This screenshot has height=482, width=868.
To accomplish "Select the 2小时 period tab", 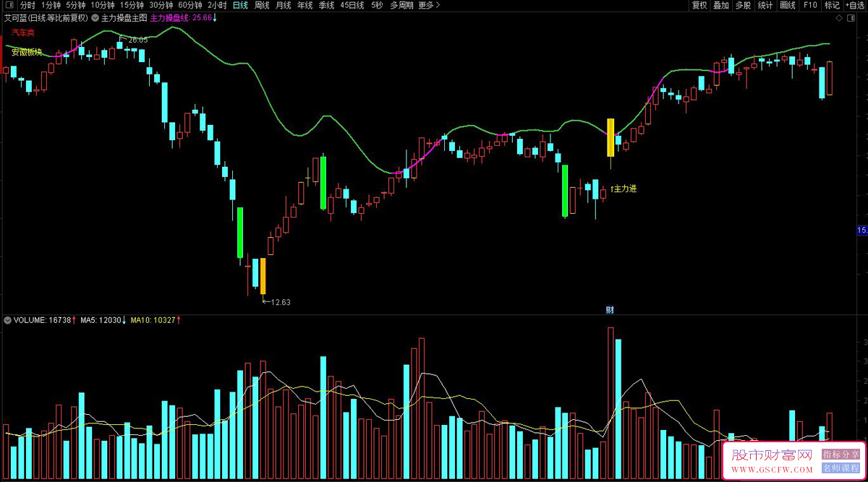I will click(x=217, y=5).
